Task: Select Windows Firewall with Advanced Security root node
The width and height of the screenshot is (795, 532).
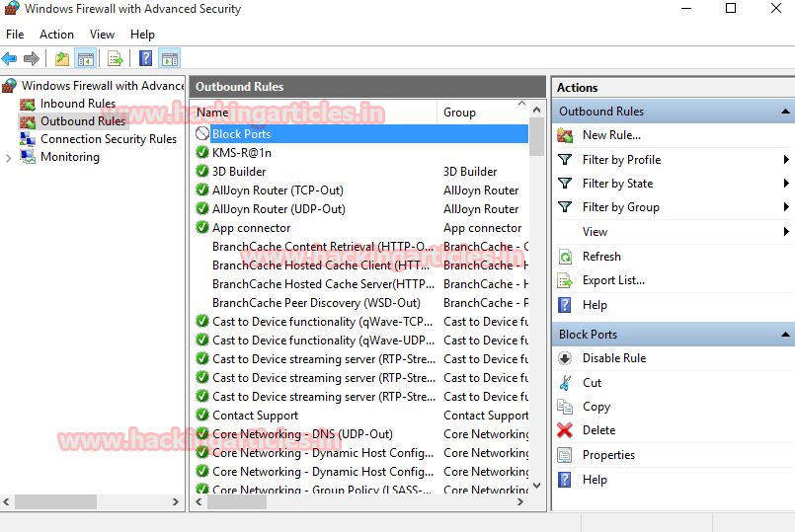Action: click(x=103, y=86)
